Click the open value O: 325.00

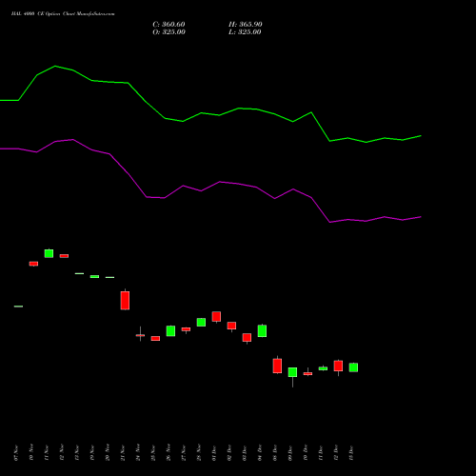169,32
